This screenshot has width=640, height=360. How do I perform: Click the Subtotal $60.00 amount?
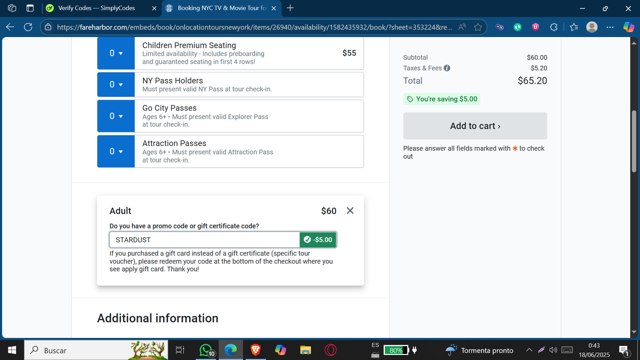(x=537, y=58)
